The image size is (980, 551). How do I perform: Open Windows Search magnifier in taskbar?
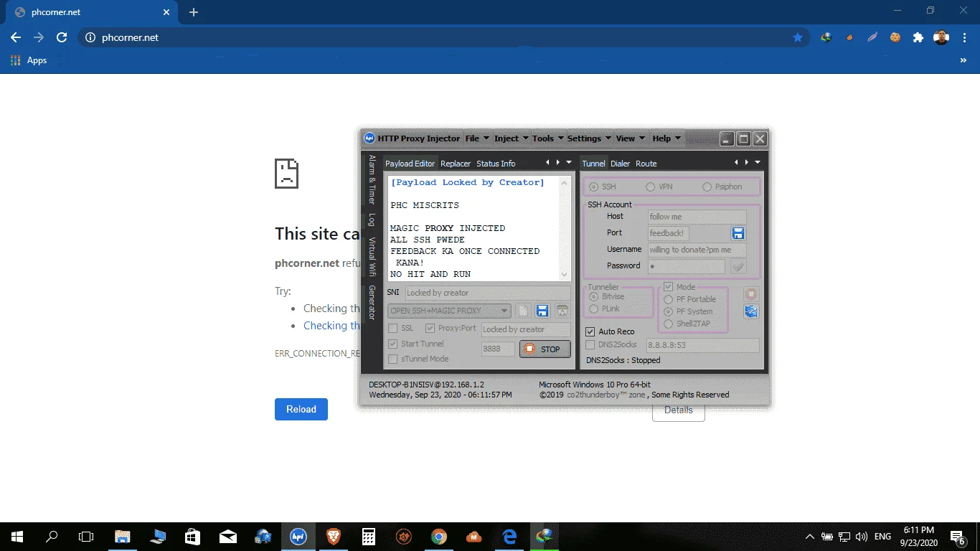[x=52, y=536]
